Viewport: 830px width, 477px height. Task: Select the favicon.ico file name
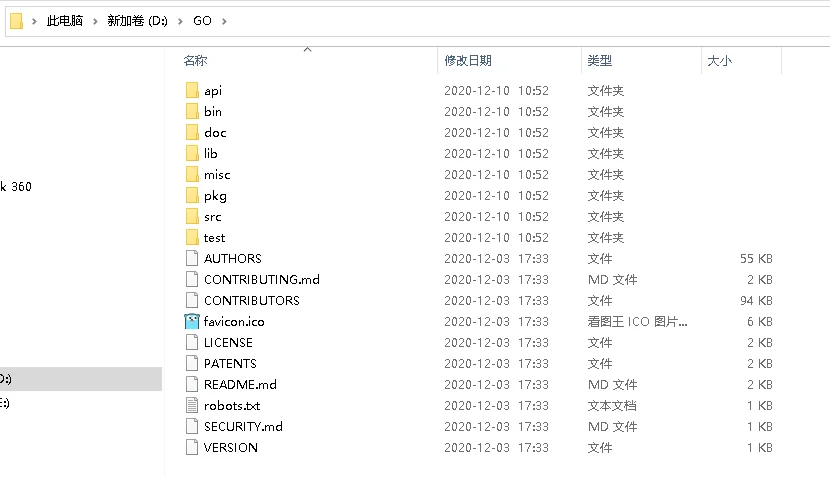pos(234,321)
